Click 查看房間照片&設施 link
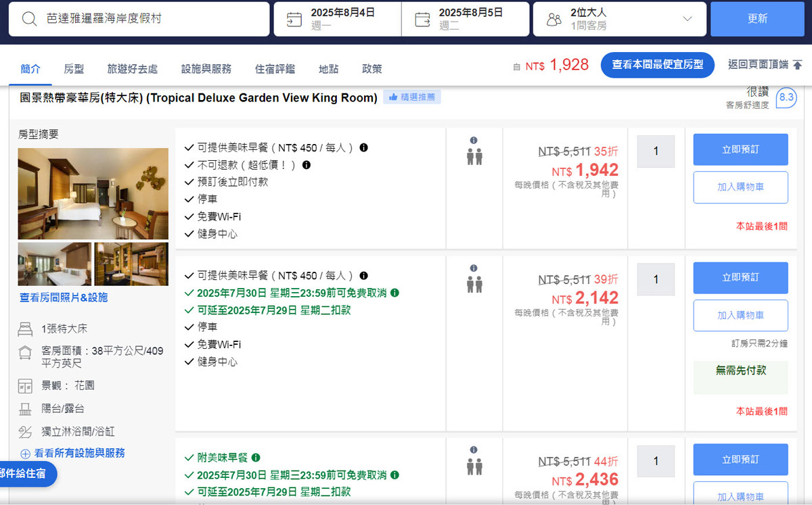The width and height of the screenshot is (812, 505). click(x=64, y=297)
